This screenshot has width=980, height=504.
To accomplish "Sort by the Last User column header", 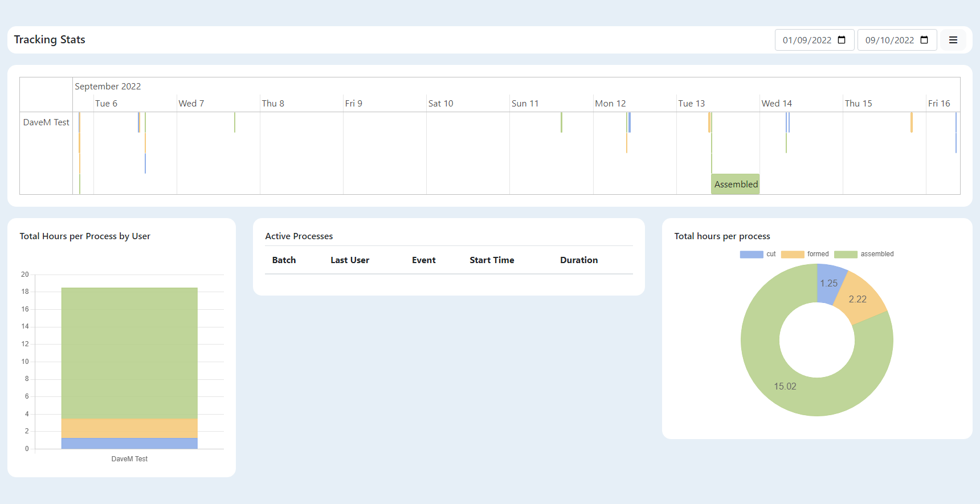I will (350, 260).
